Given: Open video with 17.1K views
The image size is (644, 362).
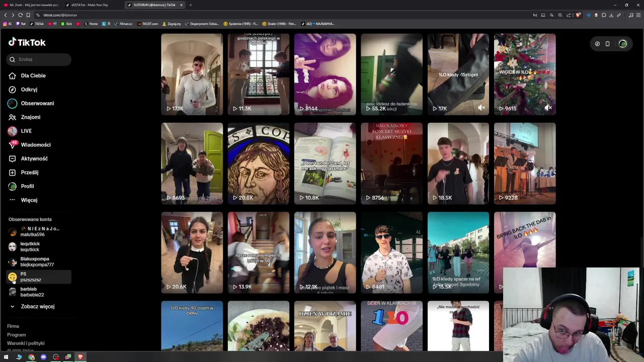Looking at the screenshot, I should point(192,74).
